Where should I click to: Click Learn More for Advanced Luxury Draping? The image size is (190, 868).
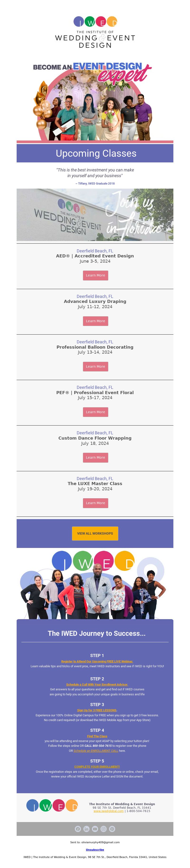click(x=95, y=321)
